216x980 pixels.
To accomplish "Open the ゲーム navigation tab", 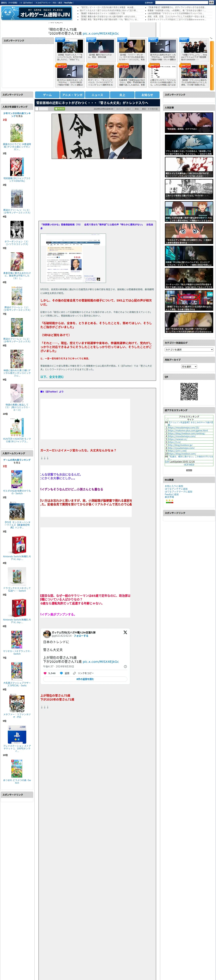I will coord(47,95).
